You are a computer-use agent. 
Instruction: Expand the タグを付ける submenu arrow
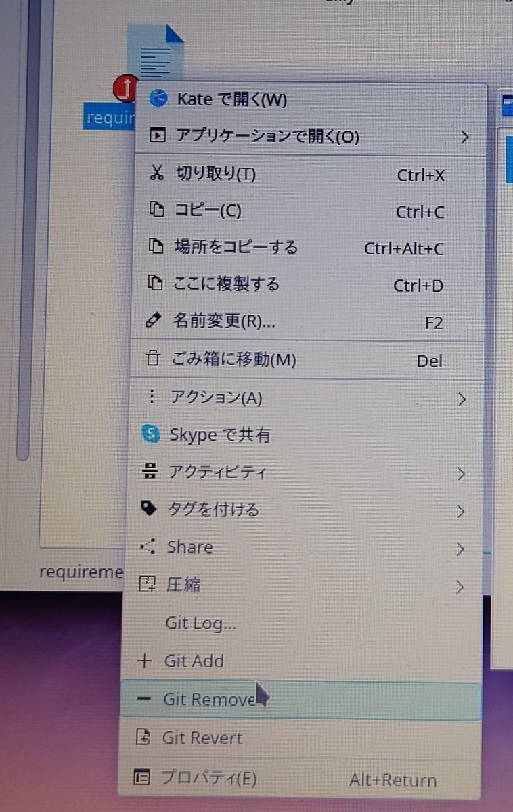tap(460, 512)
